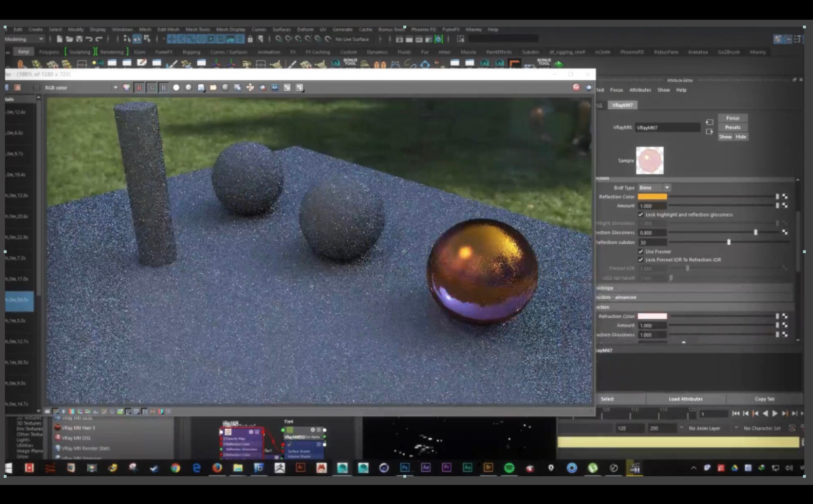This screenshot has height=504, width=813.
Task: Click monochromatic mode gray circle icon
Action: pos(188,87)
